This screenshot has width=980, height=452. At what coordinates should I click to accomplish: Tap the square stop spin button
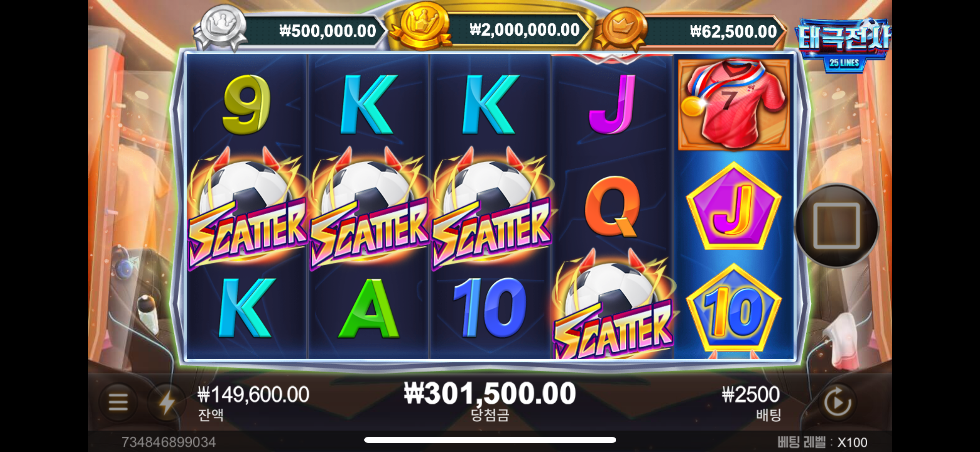coord(836,226)
